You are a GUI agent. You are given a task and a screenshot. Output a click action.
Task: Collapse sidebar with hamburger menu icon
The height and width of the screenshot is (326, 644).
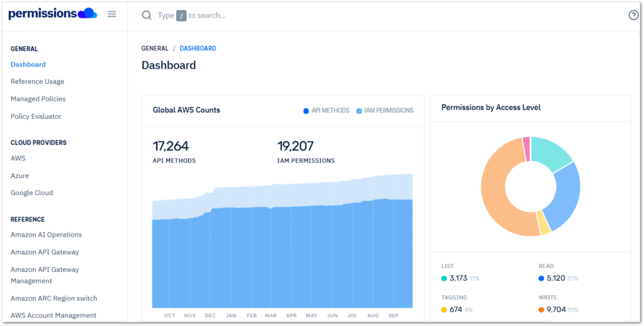112,14
